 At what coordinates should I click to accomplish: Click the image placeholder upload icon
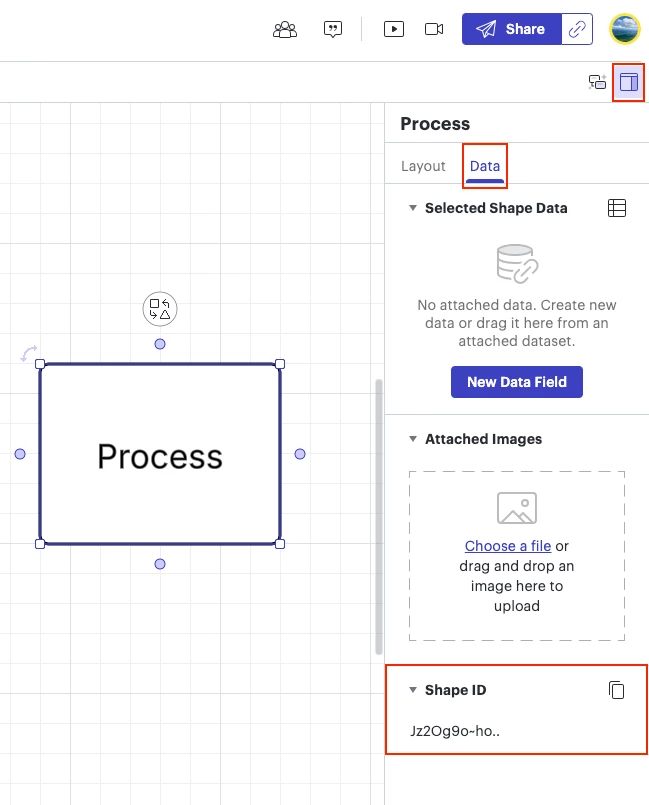(517, 508)
